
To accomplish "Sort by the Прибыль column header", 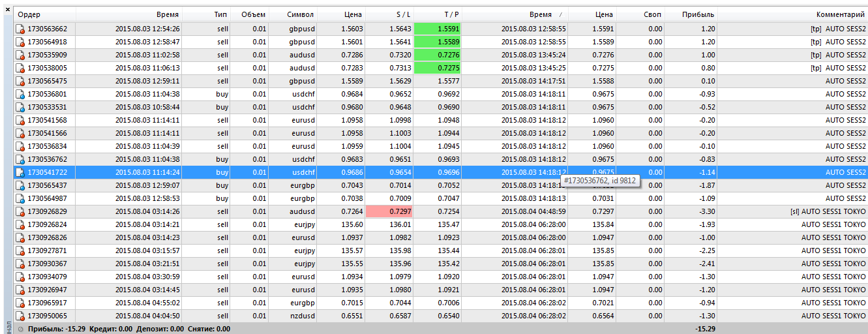I will tap(691, 14).
